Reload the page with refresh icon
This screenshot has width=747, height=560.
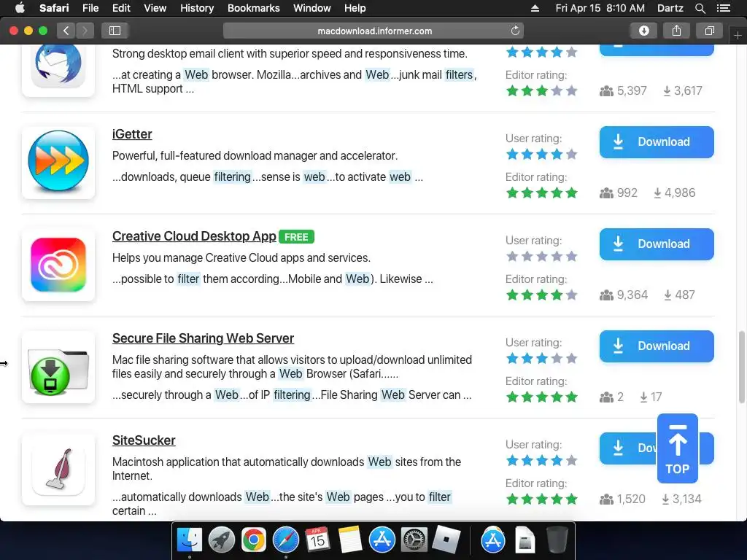pyautogui.click(x=515, y=31)
